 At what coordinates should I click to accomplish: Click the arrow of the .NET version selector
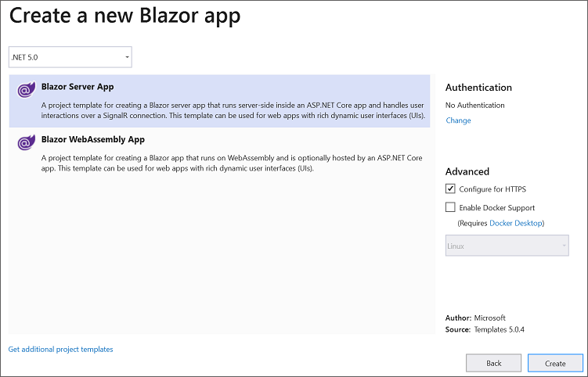[127, 57]
